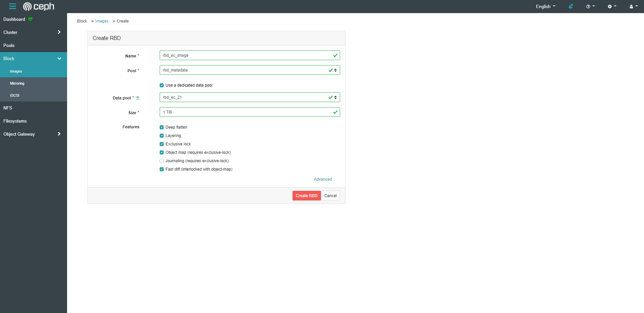This screenshot has height=313, width=644.
Task: Click the Data pool help icon
Action: (x=138, y=98)
